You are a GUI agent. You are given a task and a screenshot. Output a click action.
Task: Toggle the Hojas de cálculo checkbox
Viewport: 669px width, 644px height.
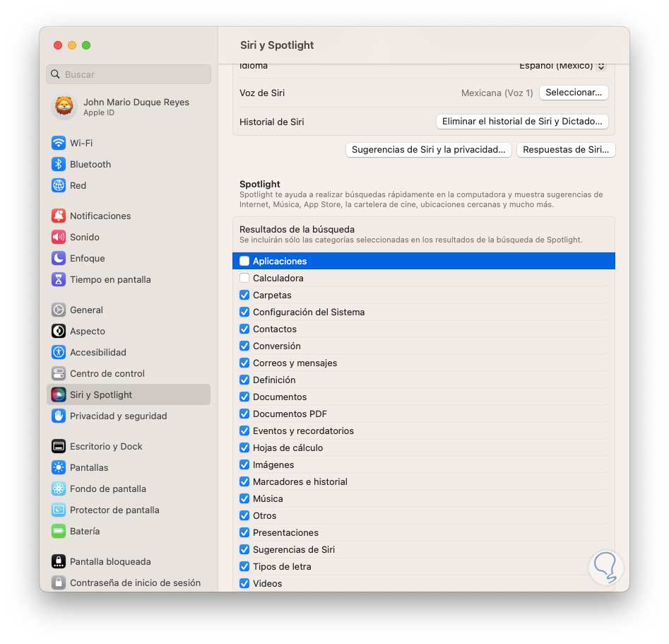(244, 447)
